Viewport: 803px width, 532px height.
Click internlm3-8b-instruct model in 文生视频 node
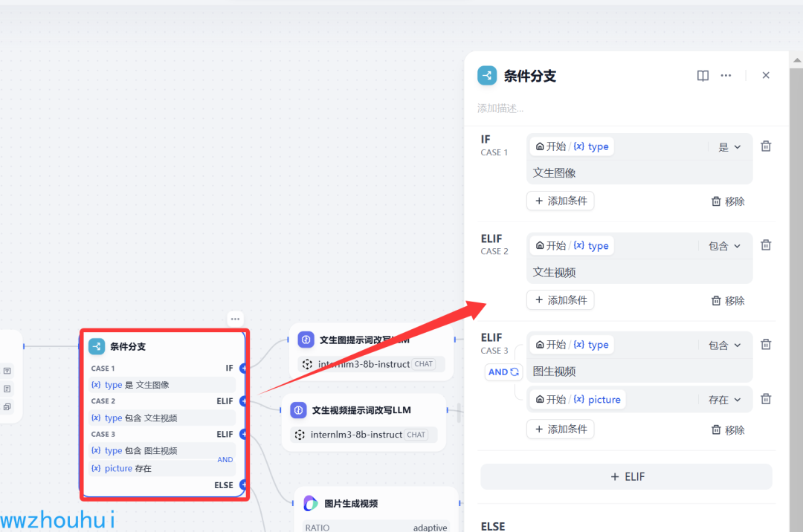pos(356,435)
